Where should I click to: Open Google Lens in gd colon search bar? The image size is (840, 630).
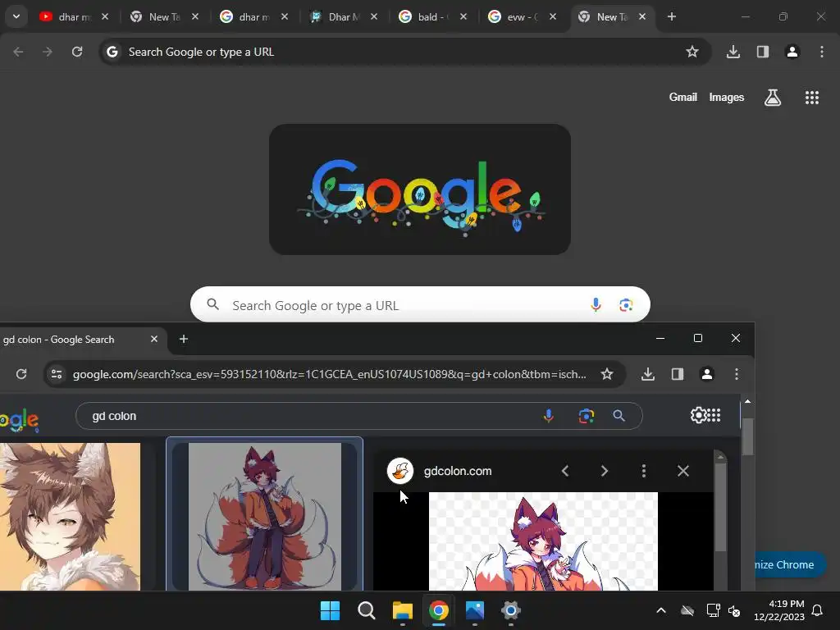[x=586, y=416]
